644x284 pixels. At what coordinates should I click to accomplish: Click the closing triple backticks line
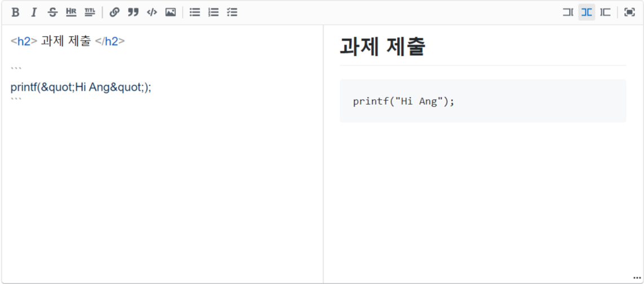point(16,99)
